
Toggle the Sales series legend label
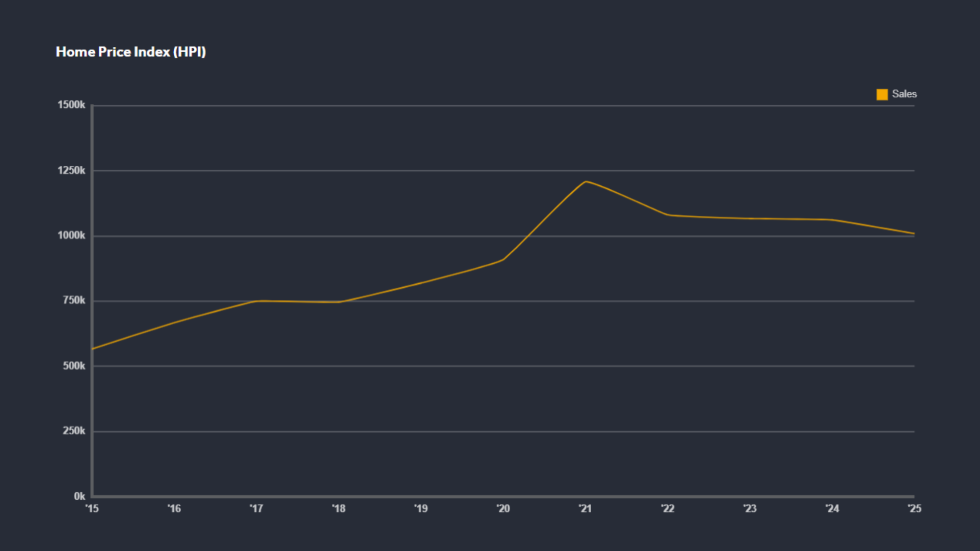[904, 94]
